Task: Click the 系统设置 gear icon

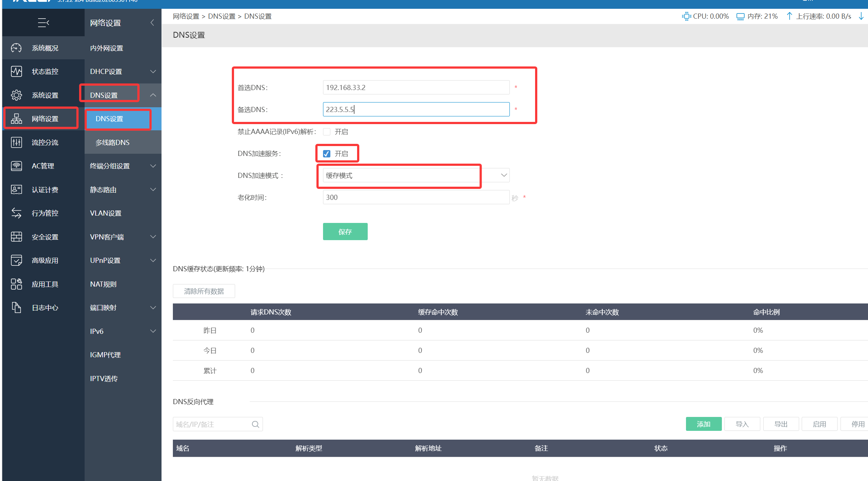Action: (x=16, y=95)
